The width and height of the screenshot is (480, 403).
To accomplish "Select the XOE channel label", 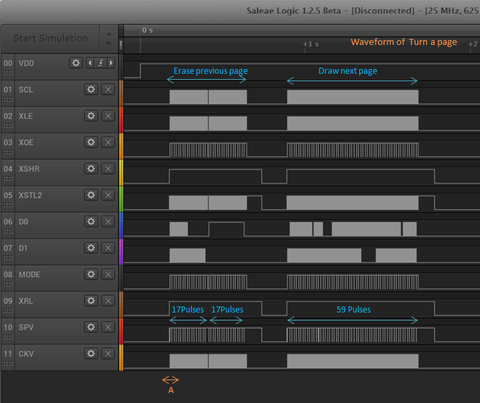I will point(26,142).
